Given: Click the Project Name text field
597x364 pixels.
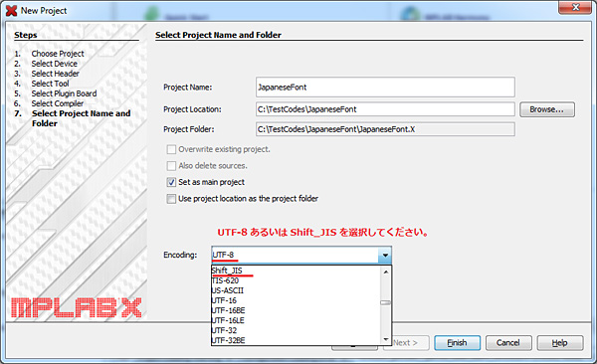Looking at the screenshot, I should pyautogui.click(x=385, y=88).
